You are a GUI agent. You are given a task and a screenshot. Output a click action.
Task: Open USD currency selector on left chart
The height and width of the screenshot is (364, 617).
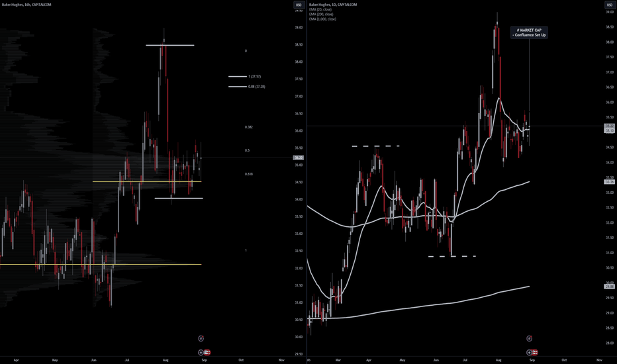[299, 5]
